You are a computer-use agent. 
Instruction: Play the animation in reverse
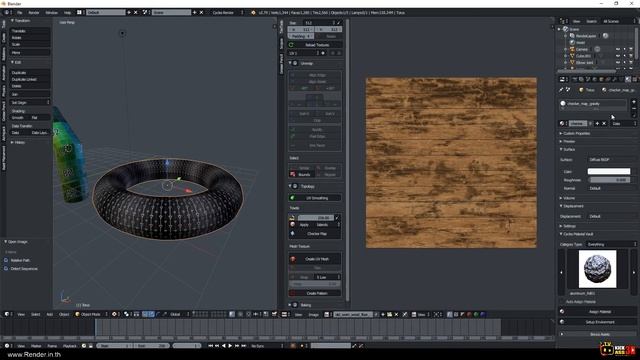tap(224, 346)
